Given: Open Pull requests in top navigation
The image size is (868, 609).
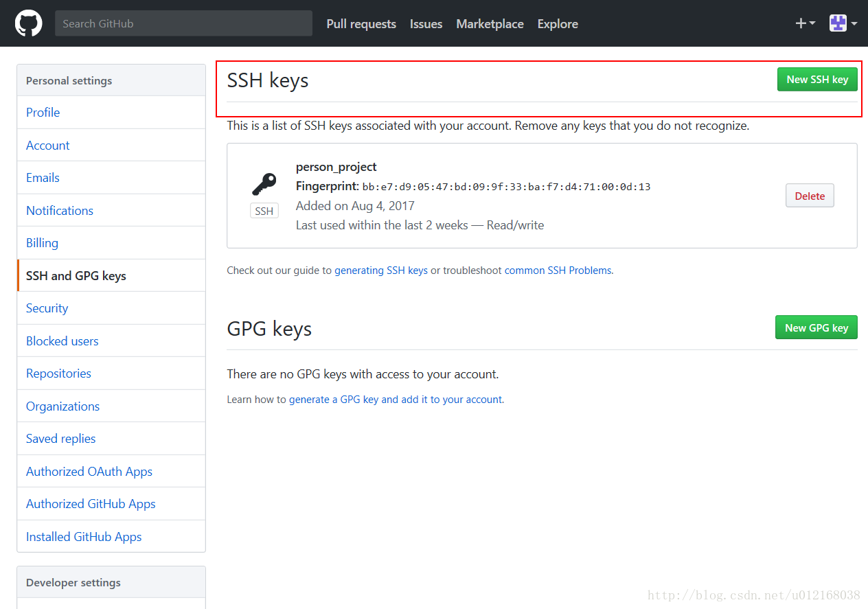Looking at the screenshot, I should 361,24.
